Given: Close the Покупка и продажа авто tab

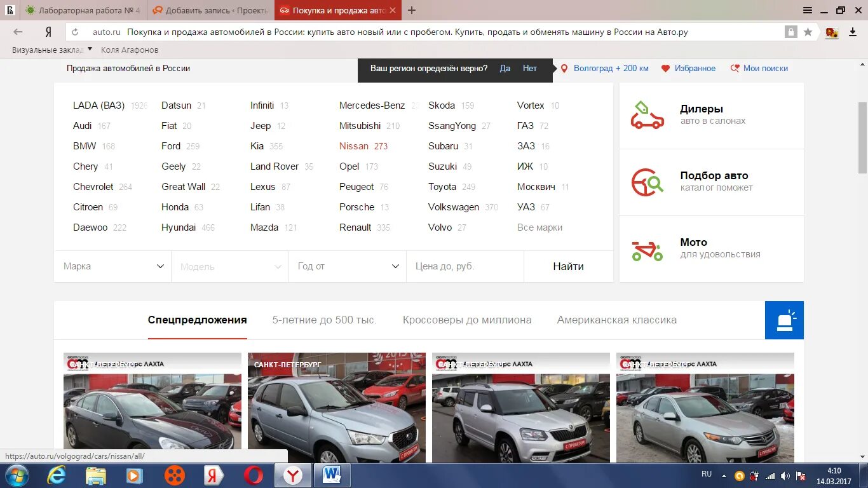Looking at the screenshot, I should [x=393, y=10].
